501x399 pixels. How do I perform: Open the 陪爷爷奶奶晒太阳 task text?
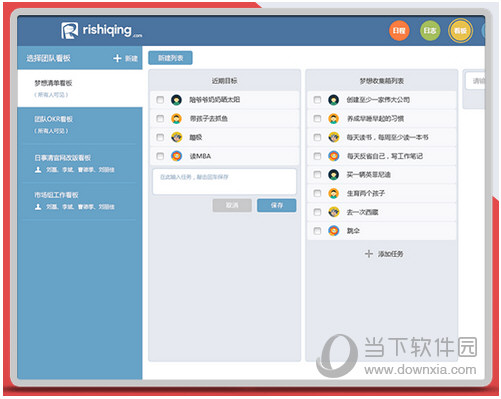click(x=215, y=100)
